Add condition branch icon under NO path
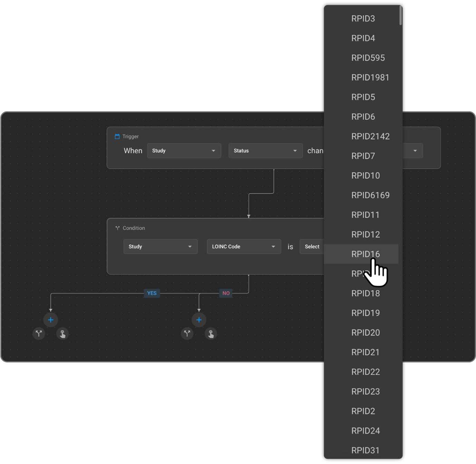The height and width of the screenshot is (464, 476). (187, 334)
